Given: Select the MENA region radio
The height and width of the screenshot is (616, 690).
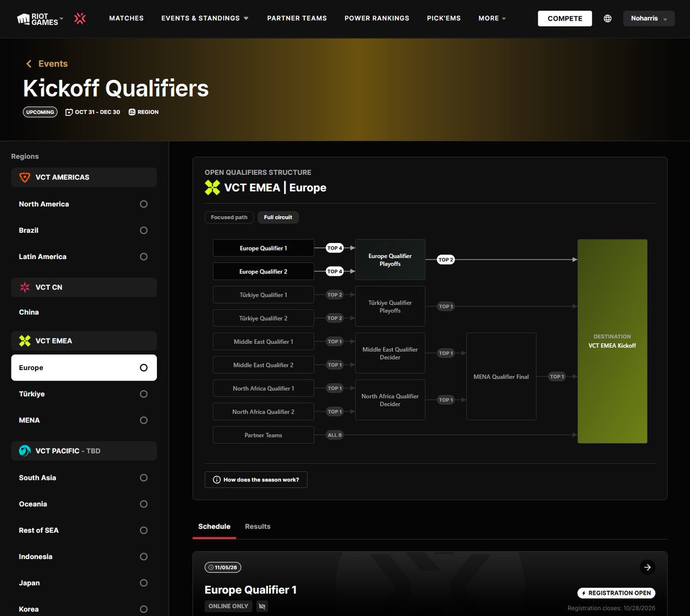Looking at the screenshot, I should pos(144,421).
